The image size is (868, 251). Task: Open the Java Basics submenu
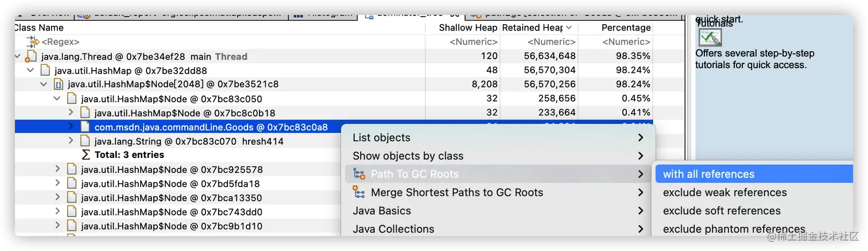[x=498, y=211]
